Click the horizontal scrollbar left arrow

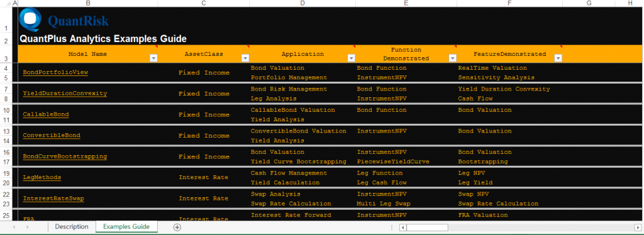point(403,227)
